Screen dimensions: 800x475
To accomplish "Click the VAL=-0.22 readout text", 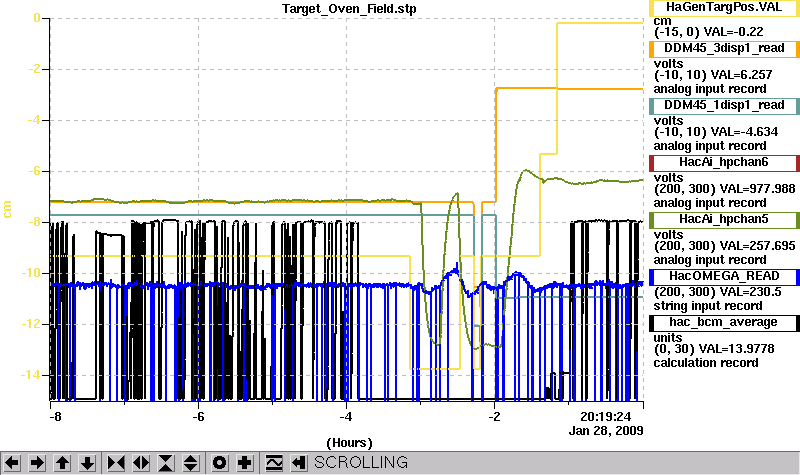I will (733, 32).
